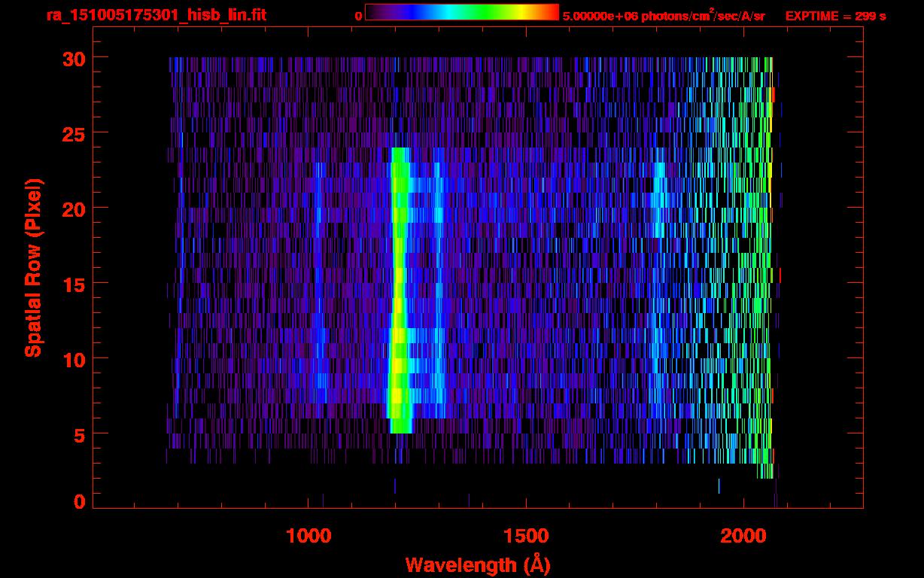Click the filename ra_151005175301_hisb_lin.fit title
924x578 pixels.
[x=156, y=15]
